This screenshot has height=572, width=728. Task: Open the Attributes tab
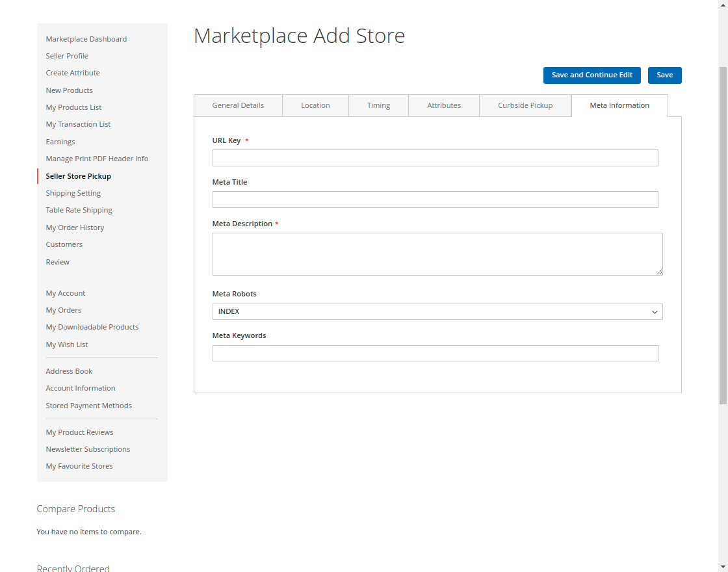tap(444, 105)
